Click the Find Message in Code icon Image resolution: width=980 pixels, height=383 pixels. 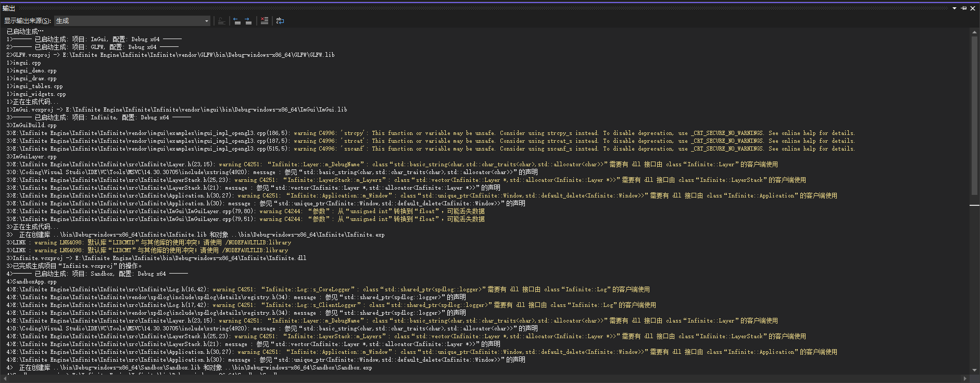[x=222, y=21]
